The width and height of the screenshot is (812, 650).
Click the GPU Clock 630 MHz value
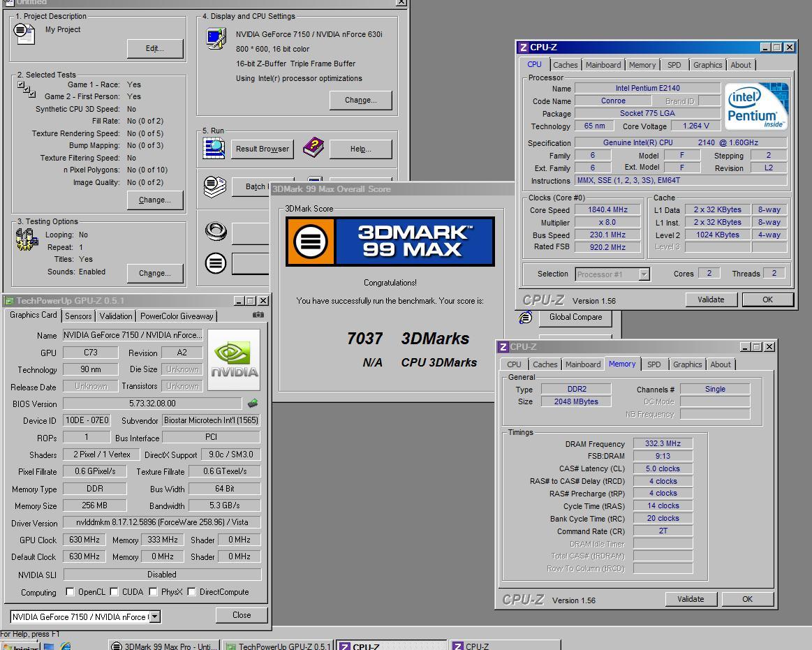point(84,540)
